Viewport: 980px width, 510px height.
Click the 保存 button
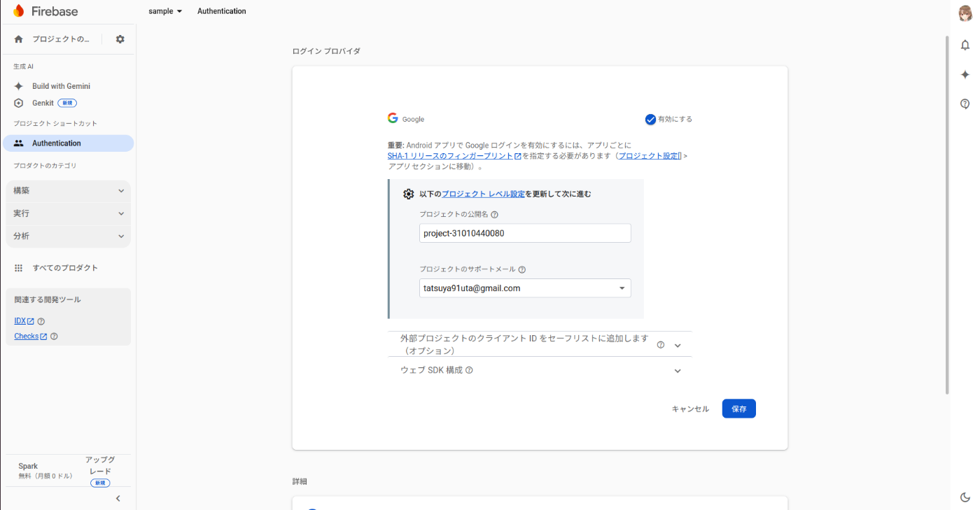(x=739, y=409)
